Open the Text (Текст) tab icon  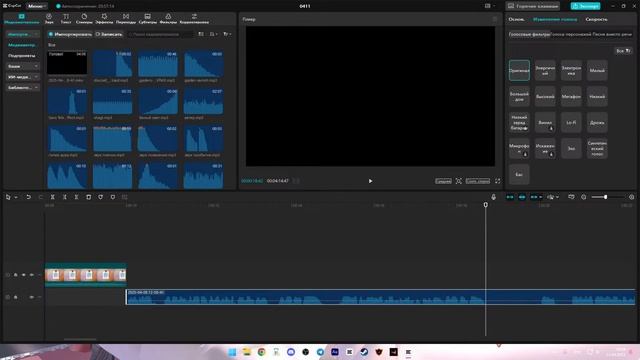66,16
